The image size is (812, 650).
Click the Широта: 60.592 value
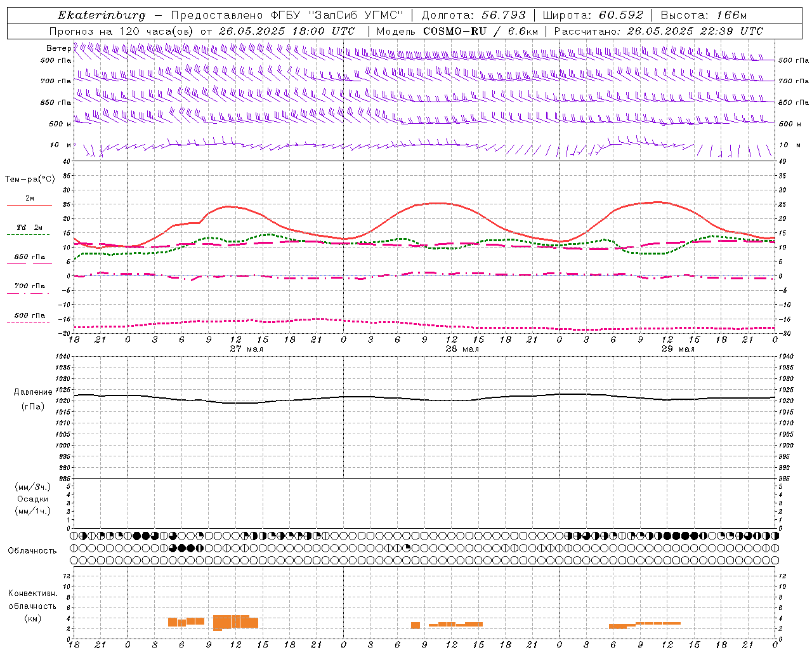pos(593,15)
